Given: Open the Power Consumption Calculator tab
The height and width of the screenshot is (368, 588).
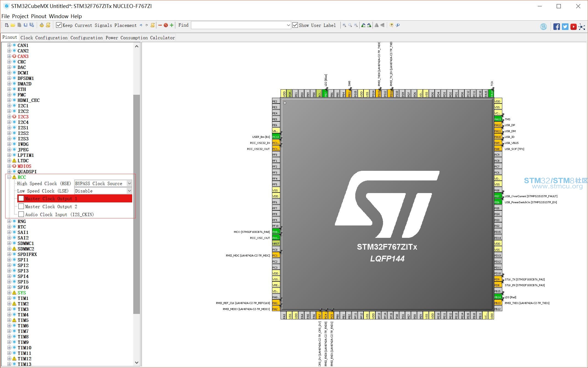Looking at the screenshot, I should [x=140, y=38].
